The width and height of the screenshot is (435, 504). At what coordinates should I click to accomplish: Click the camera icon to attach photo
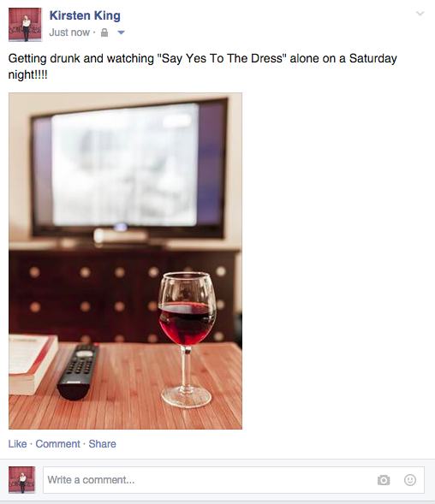click(x=384, y=480)
